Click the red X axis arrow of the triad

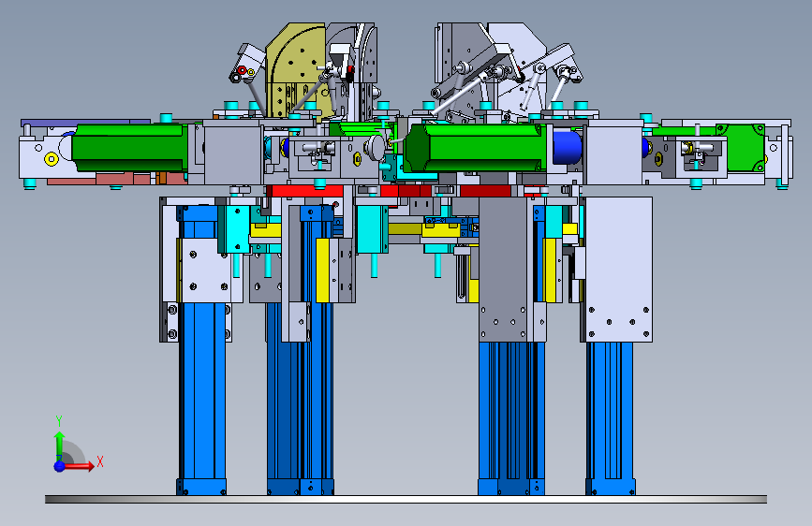pyautogui.click(x=80, y=466)
